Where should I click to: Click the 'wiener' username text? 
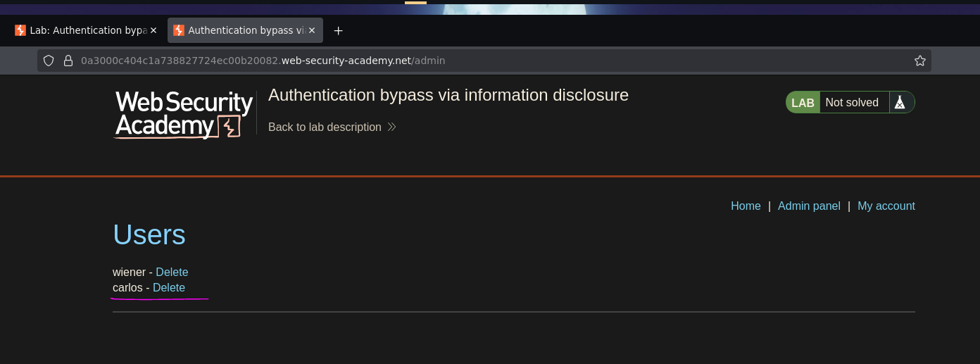(129, 272)
